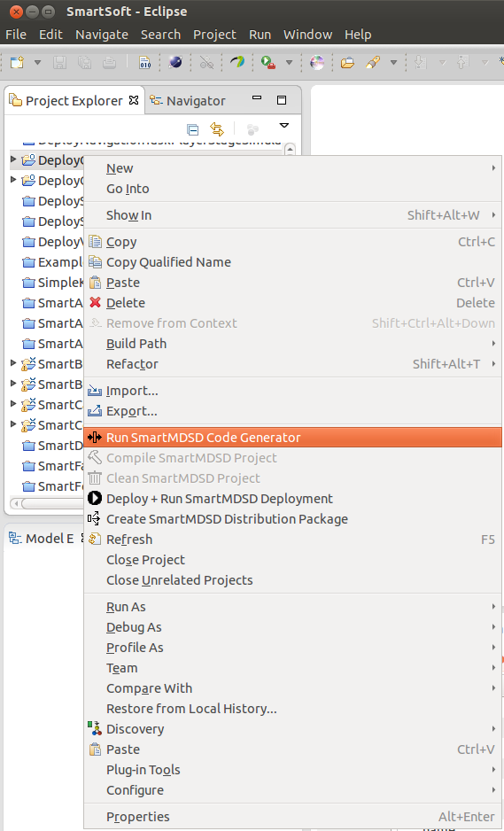Select Copy Qualified Name entry

tap(292, 262)
